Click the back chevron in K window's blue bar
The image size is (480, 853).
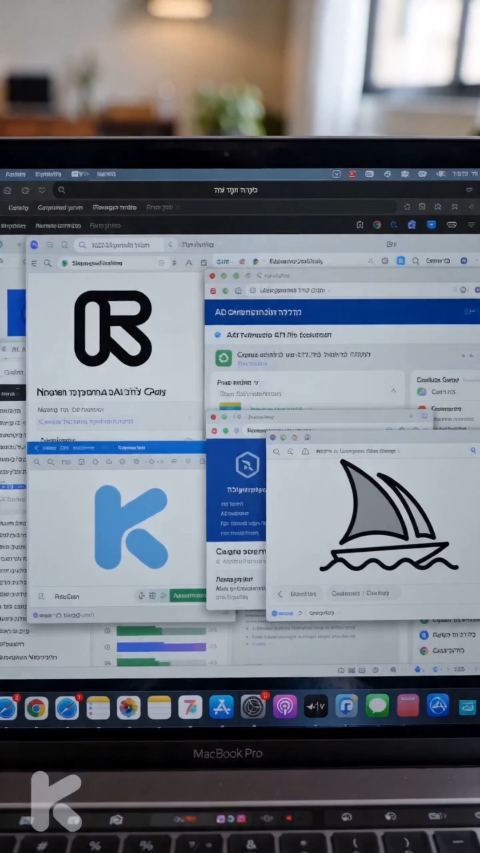coord(36,448)
